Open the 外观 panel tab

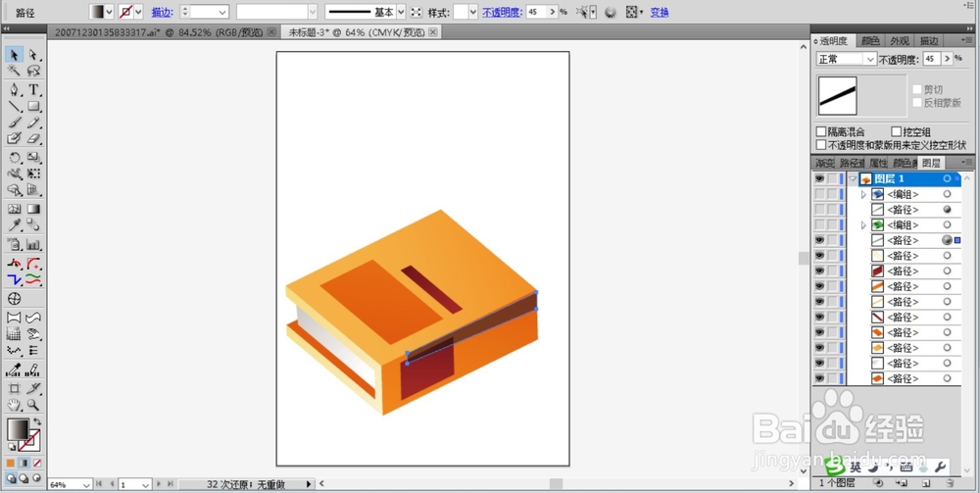900,40
